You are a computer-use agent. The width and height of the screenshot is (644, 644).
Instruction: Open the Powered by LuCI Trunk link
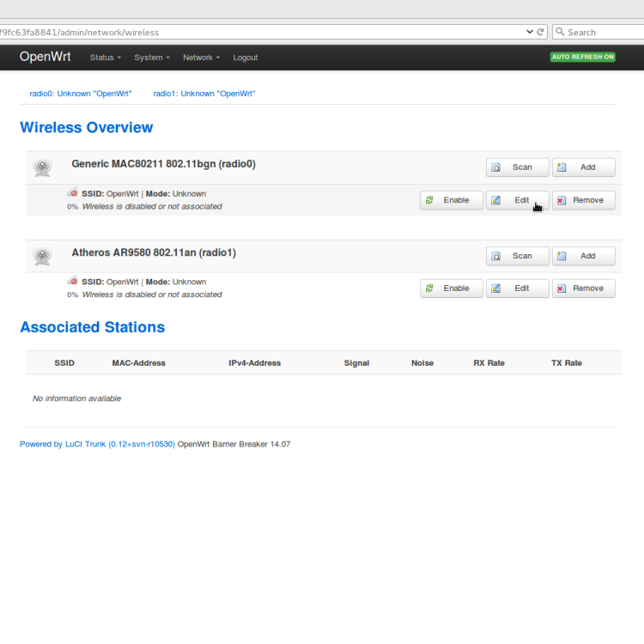[97, 444]
